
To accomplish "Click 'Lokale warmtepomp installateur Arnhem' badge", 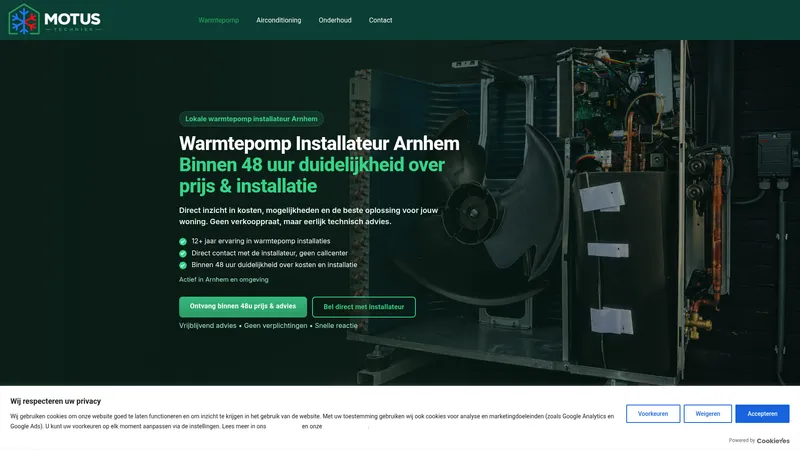I will click(x=251, y=119).
